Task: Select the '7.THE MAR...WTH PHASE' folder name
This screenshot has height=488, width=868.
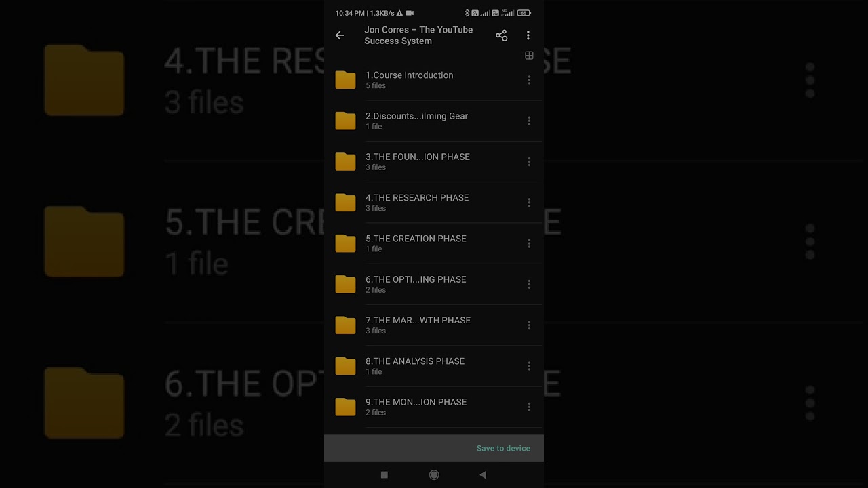Action: (418, 320)
